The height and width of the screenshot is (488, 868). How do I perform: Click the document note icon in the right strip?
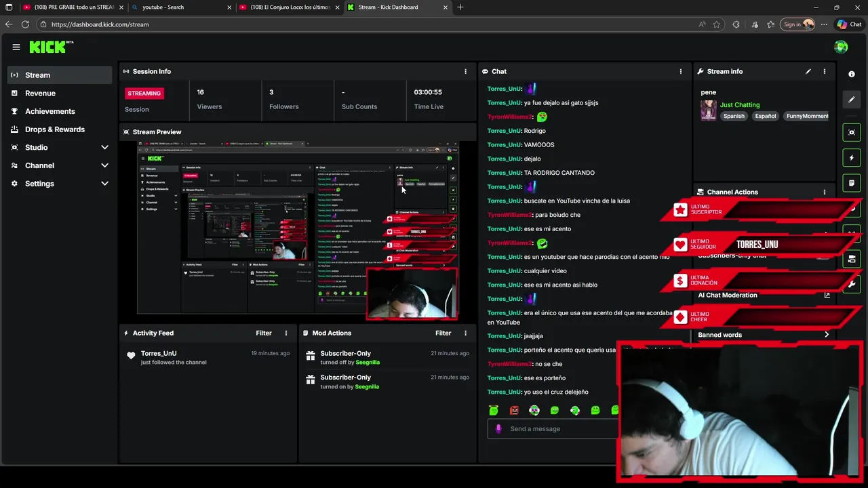(x=852, y=183)
